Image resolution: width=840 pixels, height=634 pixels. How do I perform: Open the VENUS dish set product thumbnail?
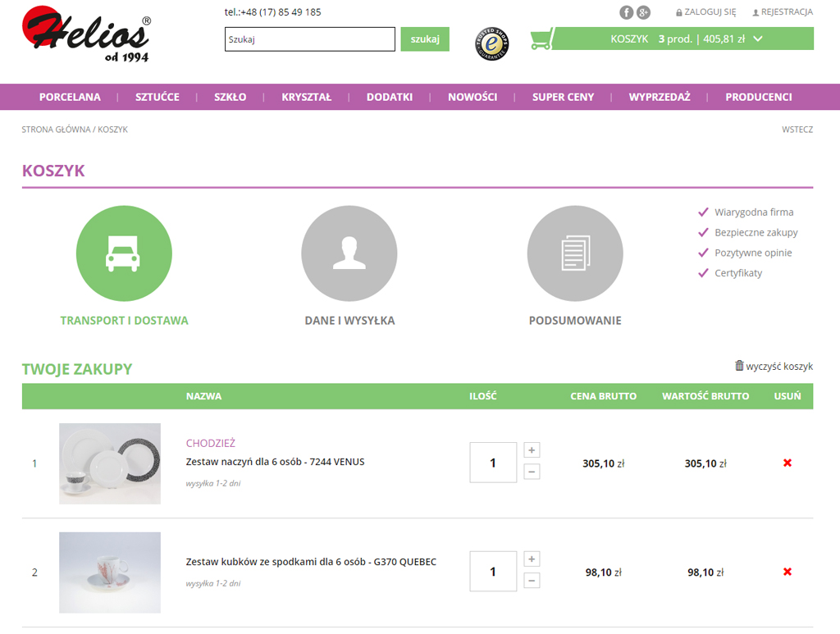click(110, 463)
